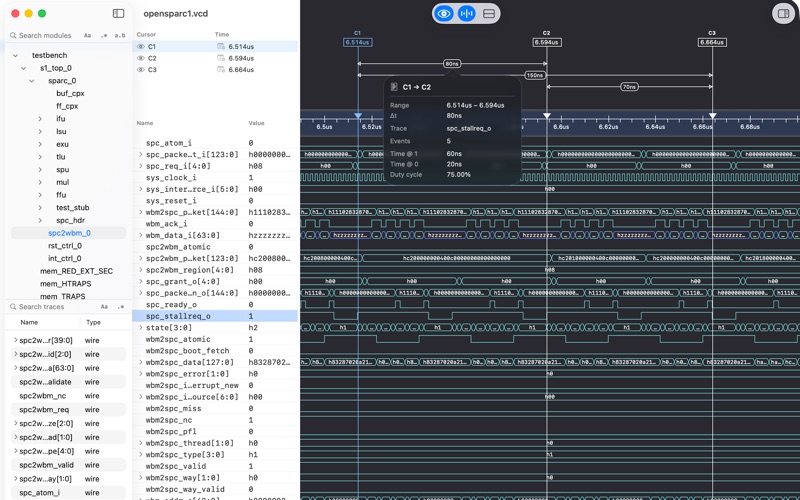The image size is (800, 500).
Task: Expand the spc_req_i[4:0] signal bits
Action: pos(140,166)
